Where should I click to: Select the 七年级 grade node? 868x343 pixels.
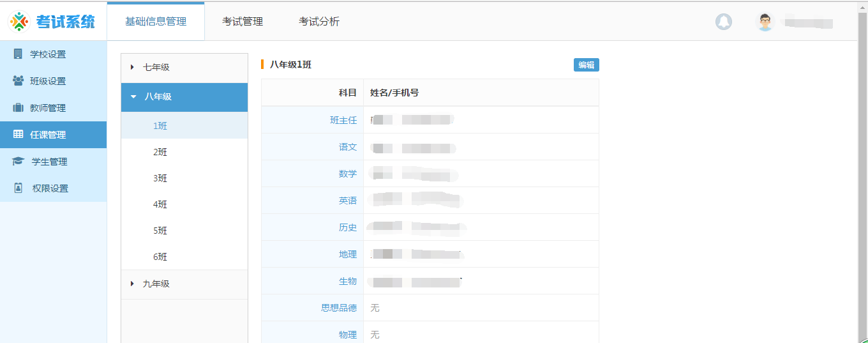click(x=184, y=67)
